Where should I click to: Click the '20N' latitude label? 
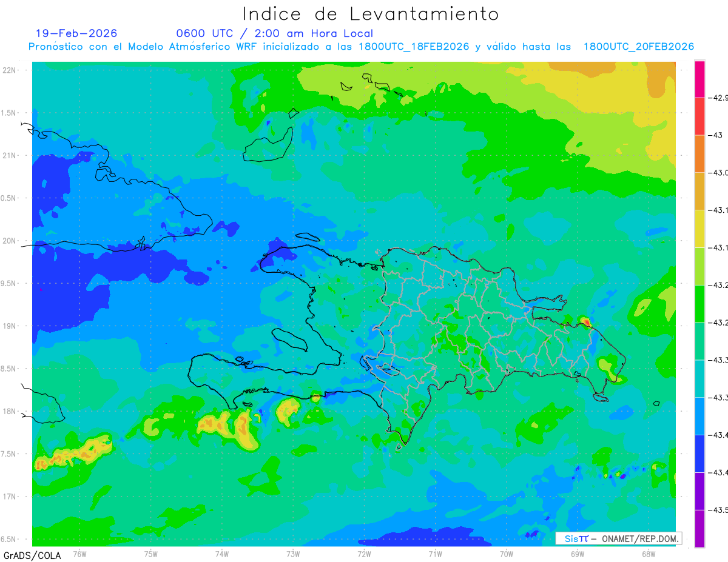click(x=9, y=241)
